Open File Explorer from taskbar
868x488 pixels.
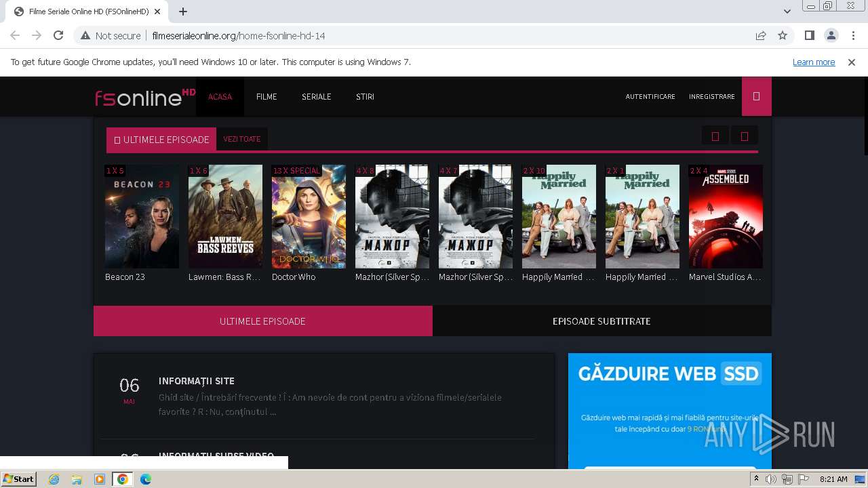click(x=77, y=479)
